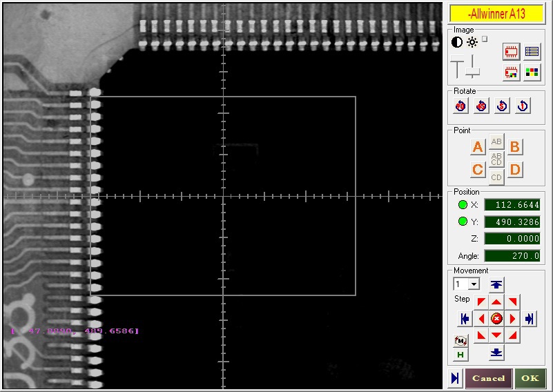Cancel the alignment dialog
This screenshot has width=553, height=392.
[x=489, y=378]
